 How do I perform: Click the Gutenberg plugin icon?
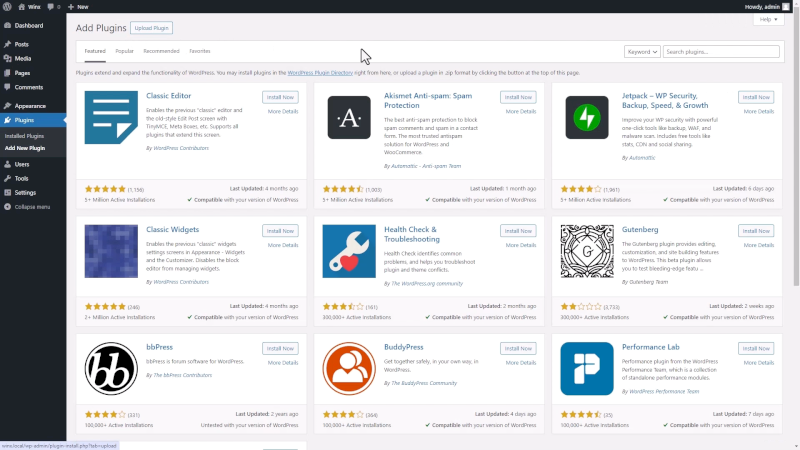click(x=587, y=251)
